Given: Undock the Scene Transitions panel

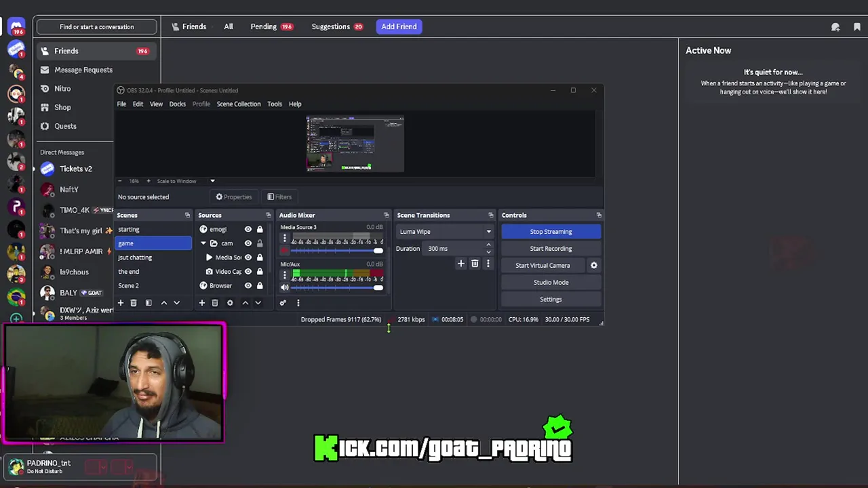Looking at the screenshot, I should pos(490,215).
